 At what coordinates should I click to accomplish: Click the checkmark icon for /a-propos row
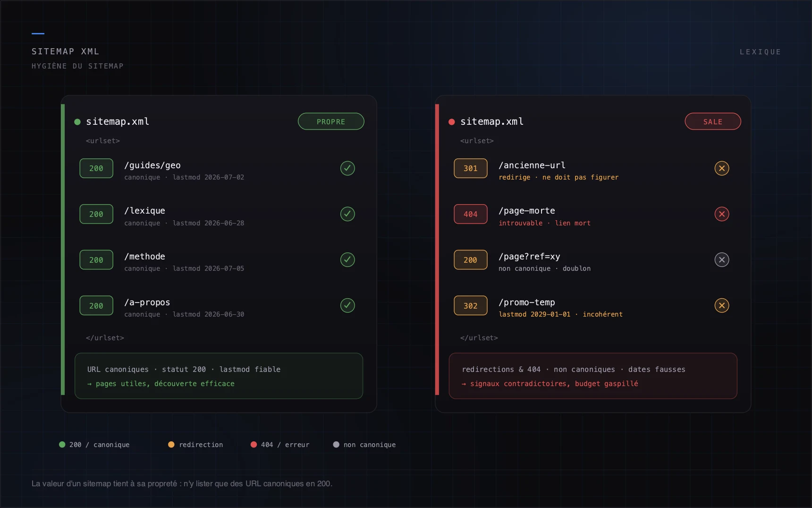[x=347, y=305]
